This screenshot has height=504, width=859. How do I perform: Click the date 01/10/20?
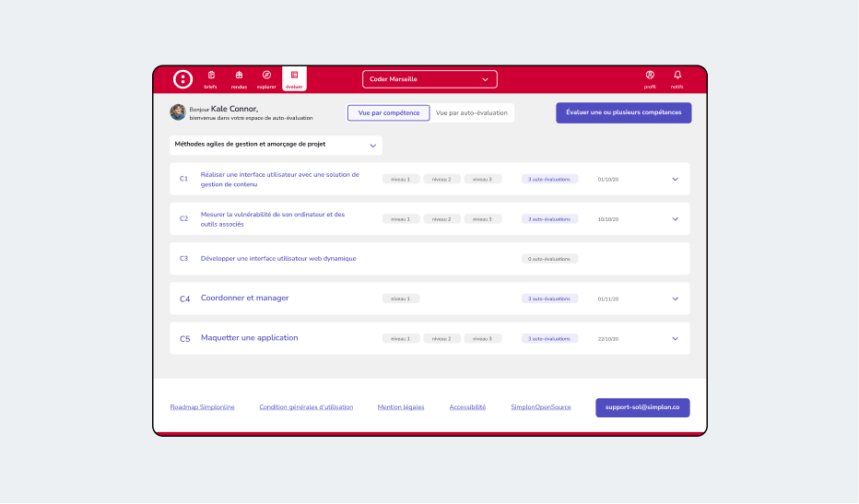point(608,180)
